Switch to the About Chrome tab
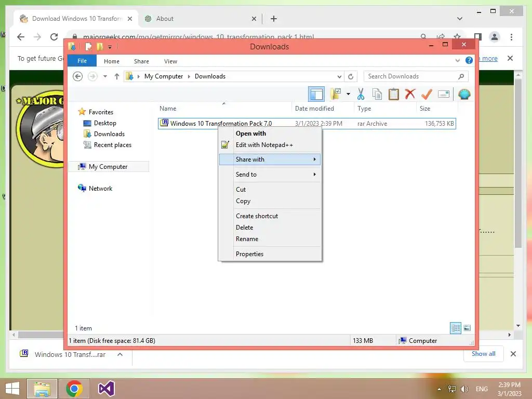 tap(199, 19)
